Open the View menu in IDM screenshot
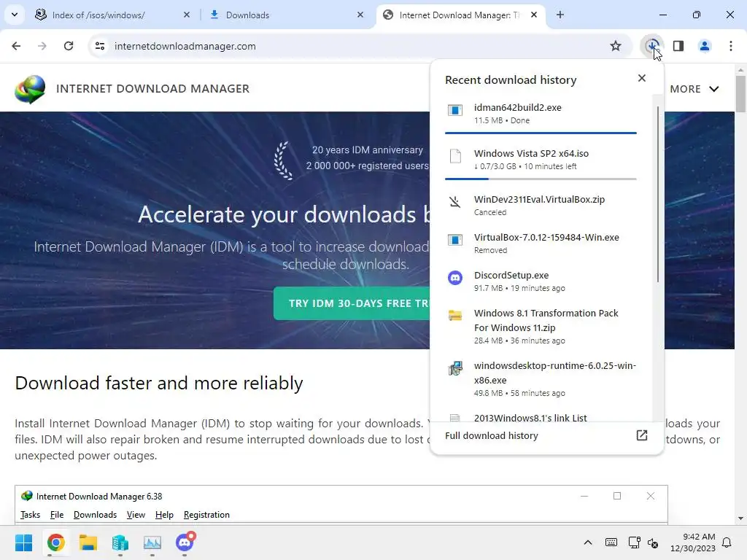 point(136,515)
